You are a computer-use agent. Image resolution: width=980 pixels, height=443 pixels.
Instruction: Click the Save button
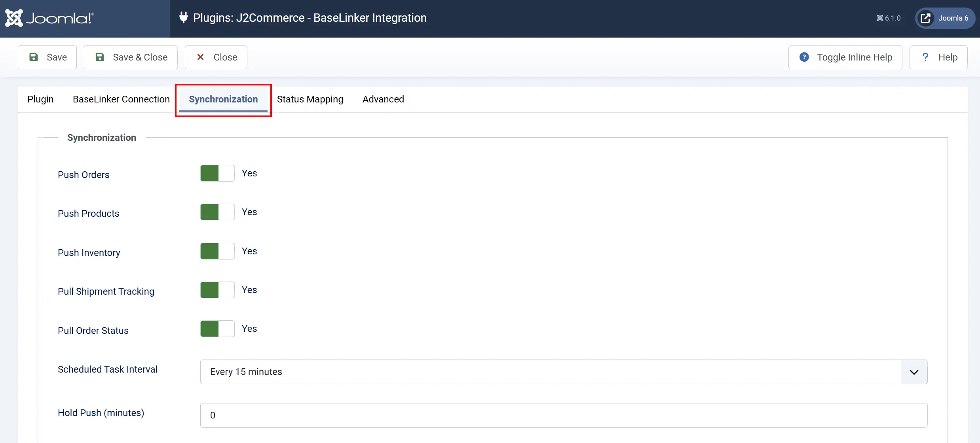tap(47, 57)
